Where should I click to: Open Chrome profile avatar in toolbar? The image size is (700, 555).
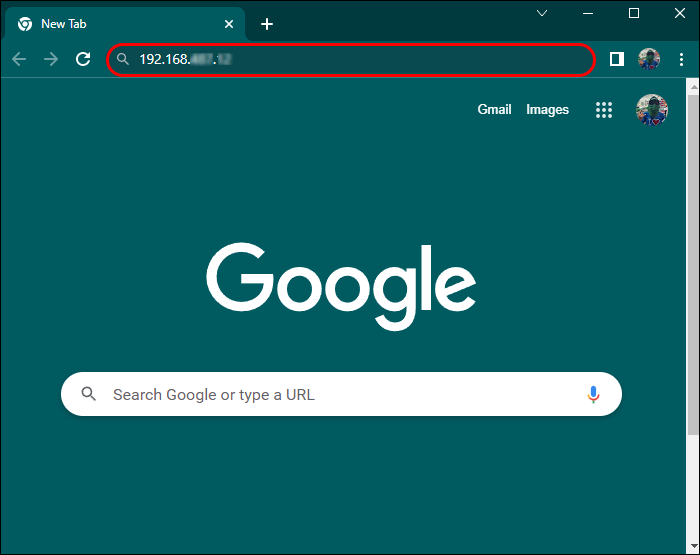(x=649, y=59)
